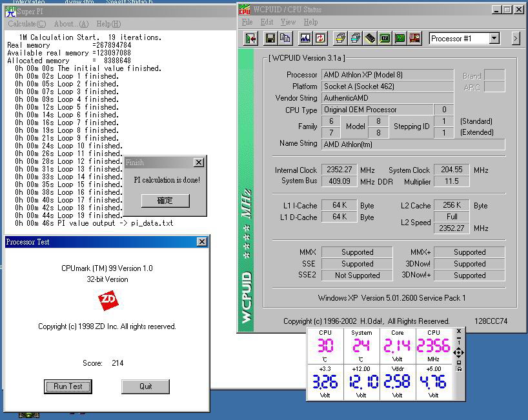
Task: Click the +5.00 voltage reading 4.76
Action: pyautogui.click(x=433, y=382)
